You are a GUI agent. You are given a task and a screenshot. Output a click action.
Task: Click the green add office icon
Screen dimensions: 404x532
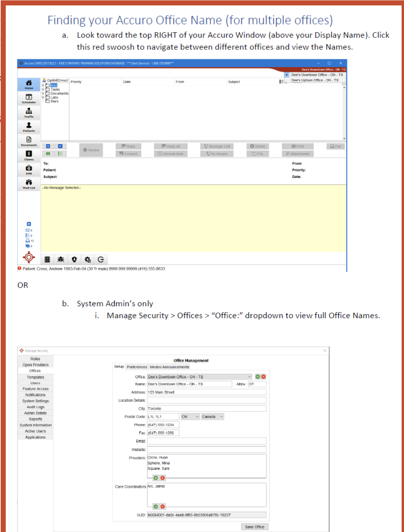coord(257,377)
